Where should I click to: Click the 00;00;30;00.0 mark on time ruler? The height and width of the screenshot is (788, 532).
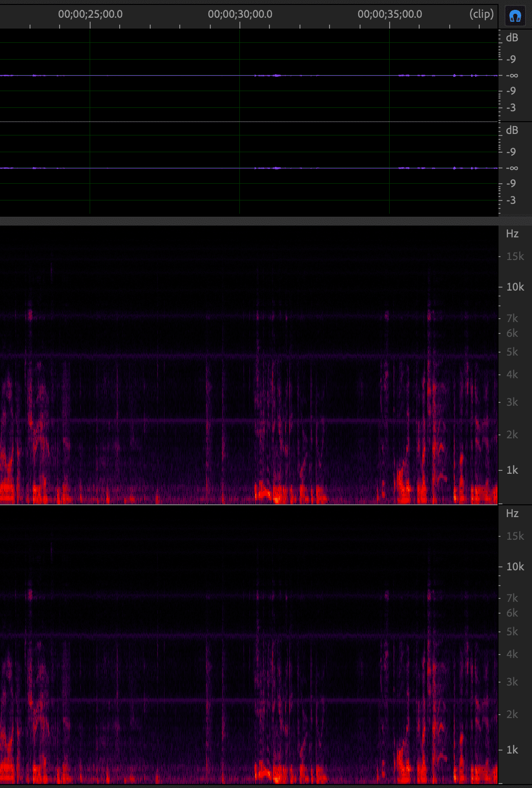pyautogui.click(x=240, y=14)
